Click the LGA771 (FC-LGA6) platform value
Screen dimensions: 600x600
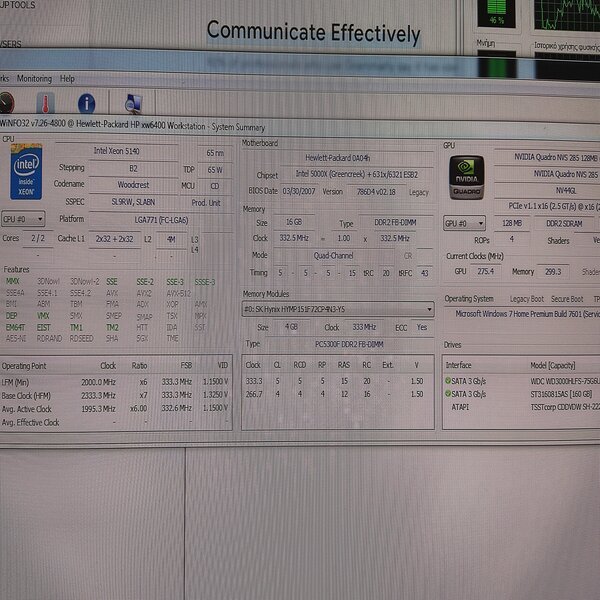point(161,220)
